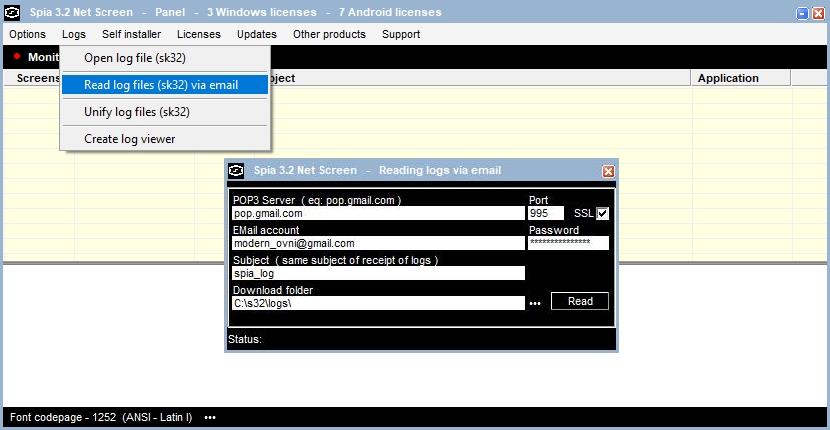Click the Spia logo icon in main title bar
This screenshot has height=430, width=830.
(x=12, y=12)
